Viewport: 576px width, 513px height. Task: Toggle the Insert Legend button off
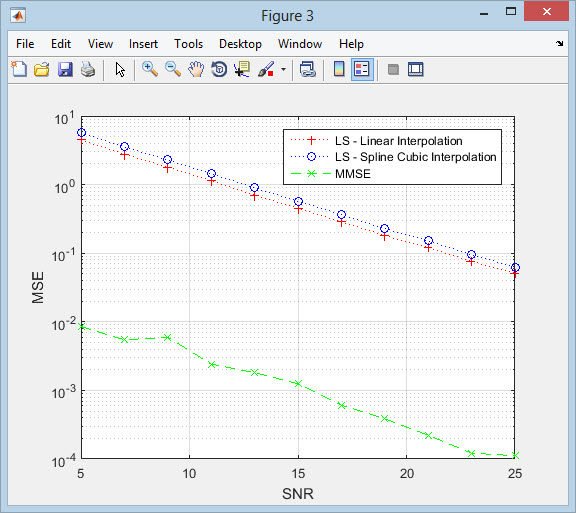[362, 69]
